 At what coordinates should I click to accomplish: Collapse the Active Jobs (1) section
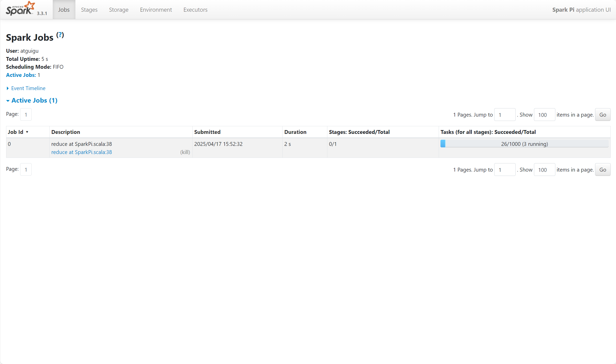pyautogui.click(x=34, y=101)
